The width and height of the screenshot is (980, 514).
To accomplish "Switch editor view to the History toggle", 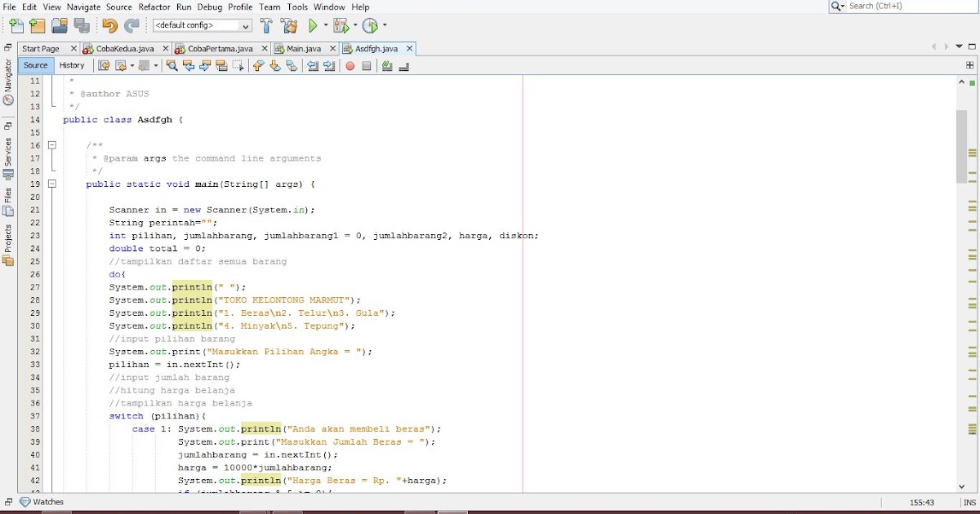I will pyautogui.click(x=72, y=64).
